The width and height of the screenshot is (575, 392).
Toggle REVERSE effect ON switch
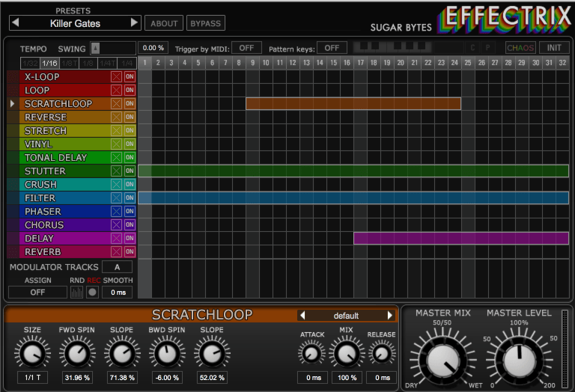[x=130, y=117]
